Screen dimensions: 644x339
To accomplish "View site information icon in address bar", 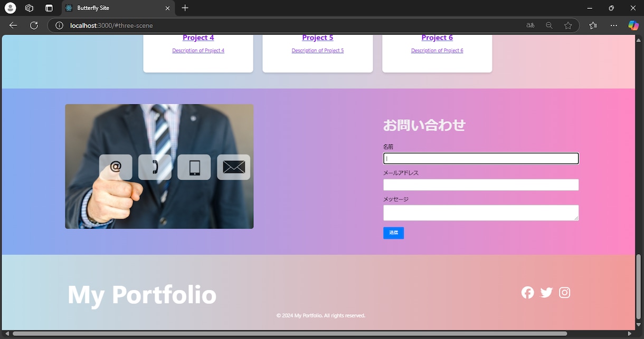I will coord(60,25).
